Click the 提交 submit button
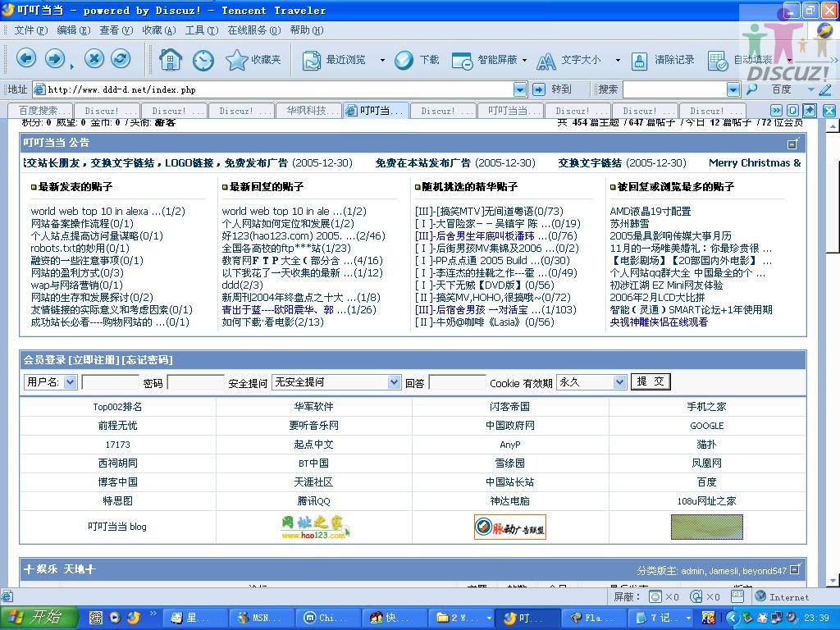The image size is (840, 630). click(651, 381)
